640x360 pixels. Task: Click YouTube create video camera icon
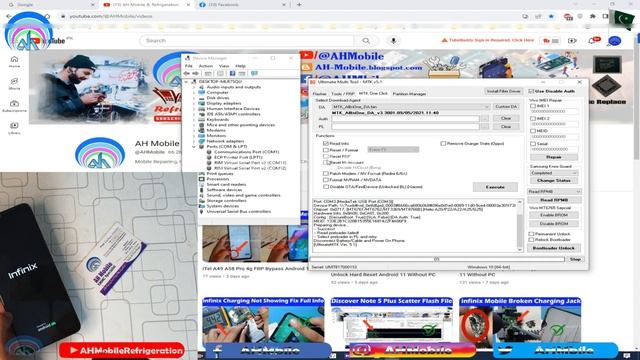pos(572,40)
